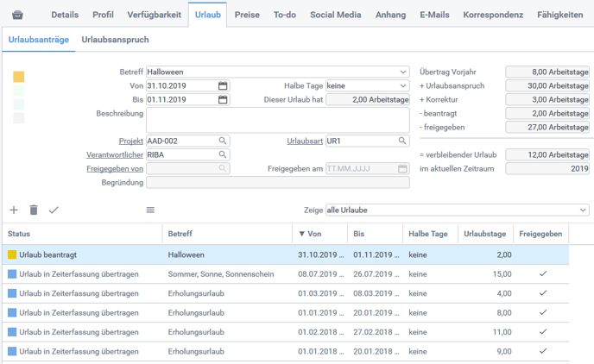The image size is (594, 364).
Task: Expand the Betreff dropdown
Action: [x=403, y=72]
